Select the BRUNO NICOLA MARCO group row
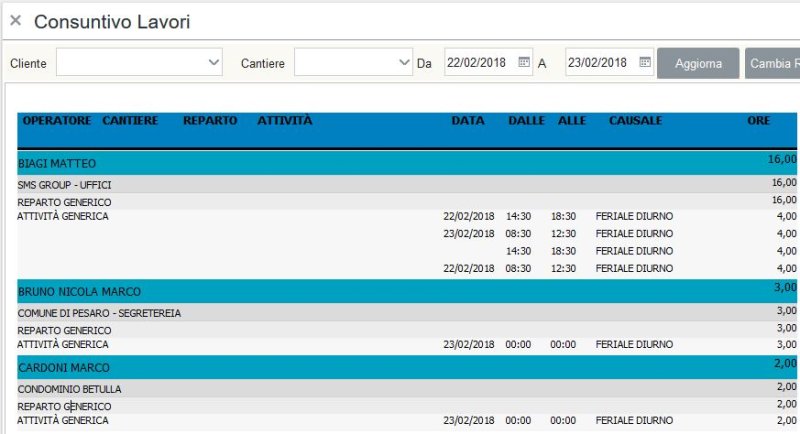This screenshot has width=800, height=434. pyautogui.click(x=80, y=292)
